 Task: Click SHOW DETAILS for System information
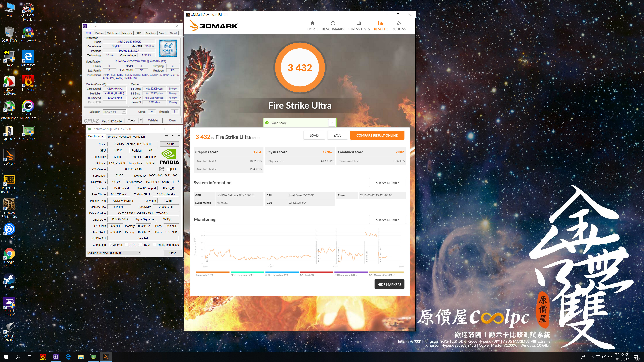(x=388, y=183)
